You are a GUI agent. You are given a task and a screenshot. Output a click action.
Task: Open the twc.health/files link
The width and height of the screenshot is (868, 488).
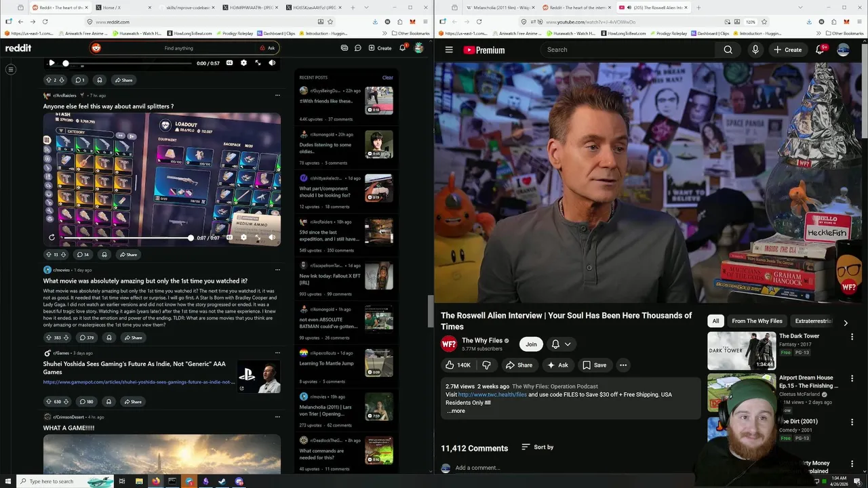coord(492,394)
